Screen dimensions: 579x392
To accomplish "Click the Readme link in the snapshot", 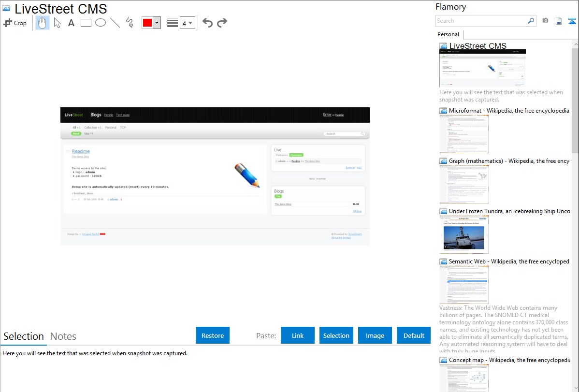I will [x=81, y=151].
